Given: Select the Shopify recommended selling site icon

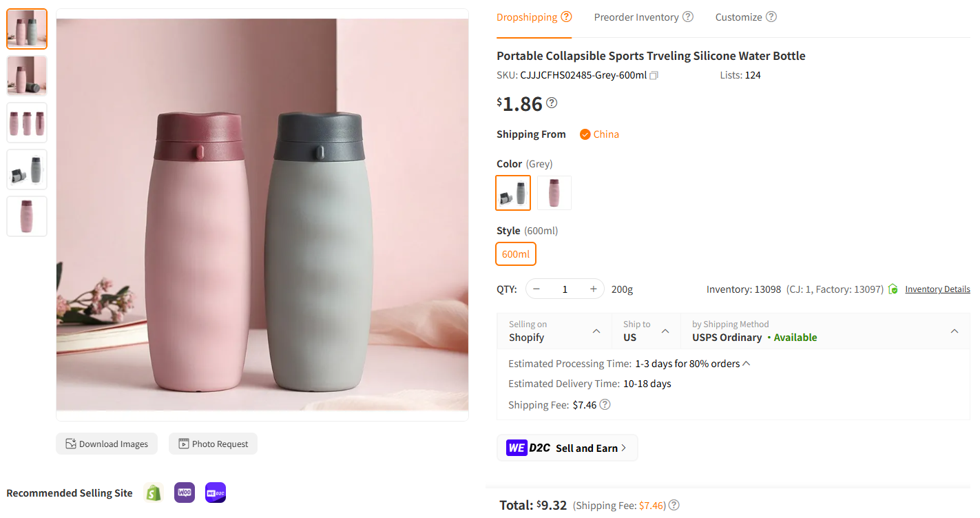Looking at the screenshot, I should click(x=153, y=493).
